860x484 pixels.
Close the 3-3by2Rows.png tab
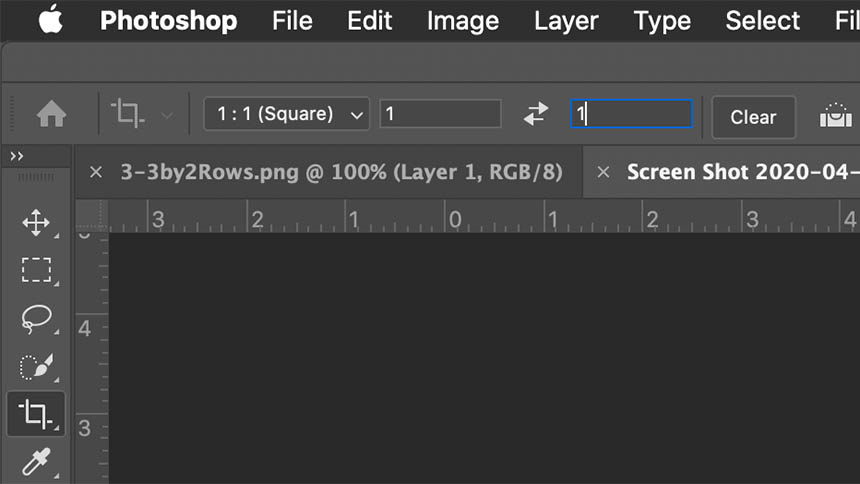96,172
